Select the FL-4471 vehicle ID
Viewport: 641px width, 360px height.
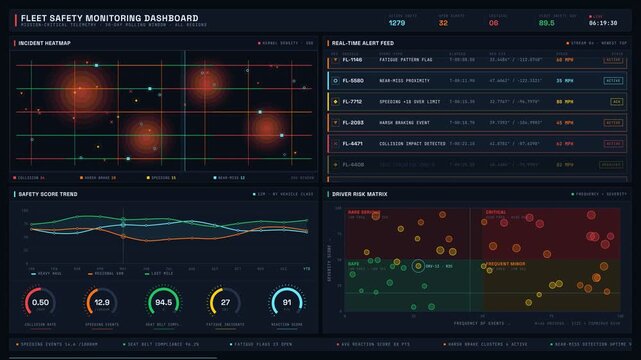tap(352, 144)
